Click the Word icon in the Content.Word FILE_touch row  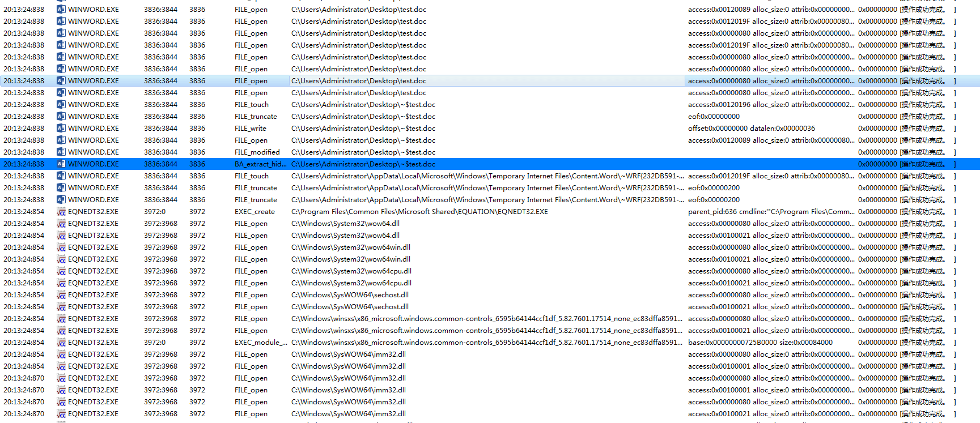click(61, 176)
